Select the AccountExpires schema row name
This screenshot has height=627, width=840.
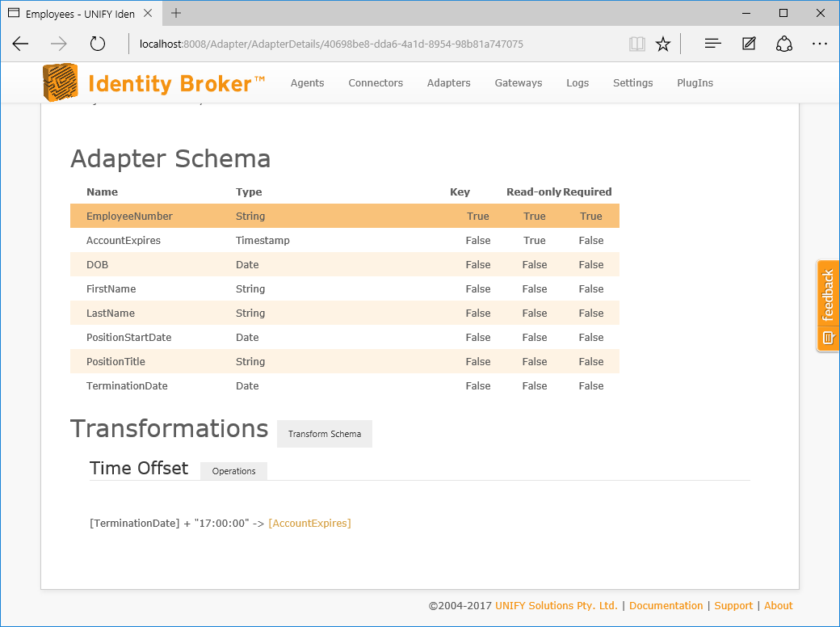(x=124, y=241)
